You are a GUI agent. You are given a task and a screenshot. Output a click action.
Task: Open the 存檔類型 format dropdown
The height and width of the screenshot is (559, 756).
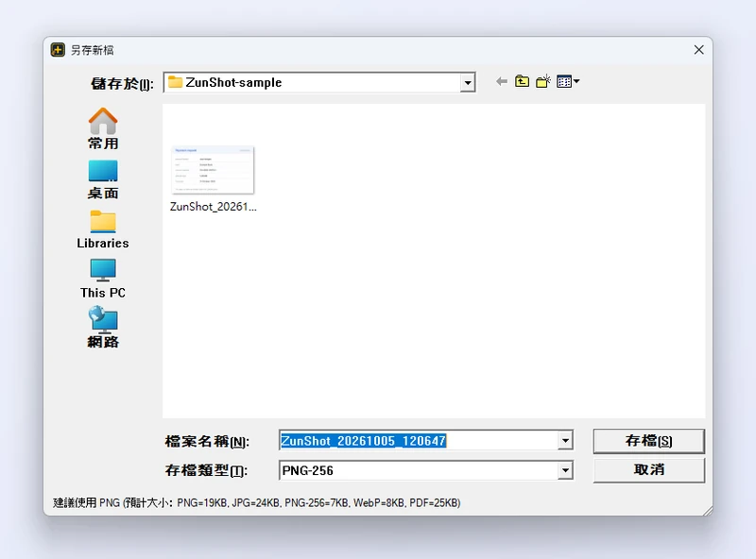(x=565, y=470)
